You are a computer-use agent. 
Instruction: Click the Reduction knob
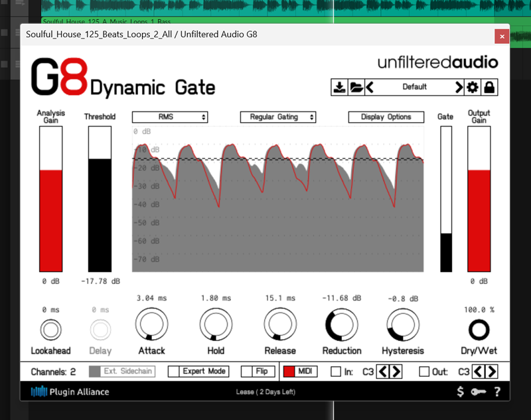click(x=342, y=324)
